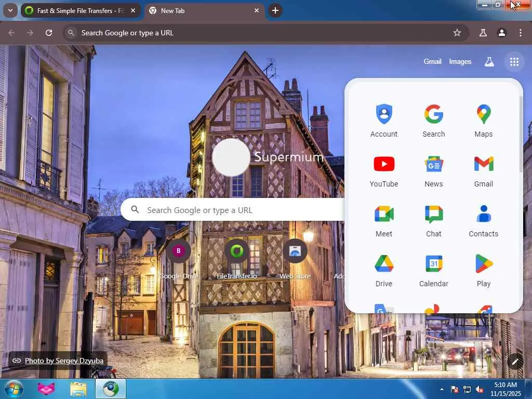
Task: Reload the current page
Action: pyautogui.click(x=49, y=33)
